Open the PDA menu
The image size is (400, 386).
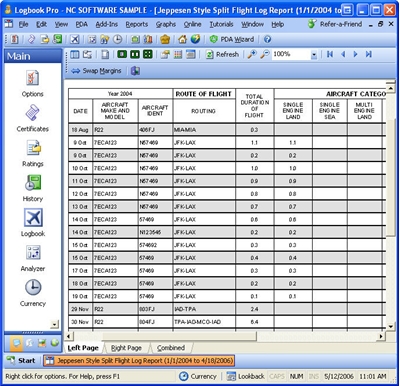pyautogui.click(x=81, y=24)
